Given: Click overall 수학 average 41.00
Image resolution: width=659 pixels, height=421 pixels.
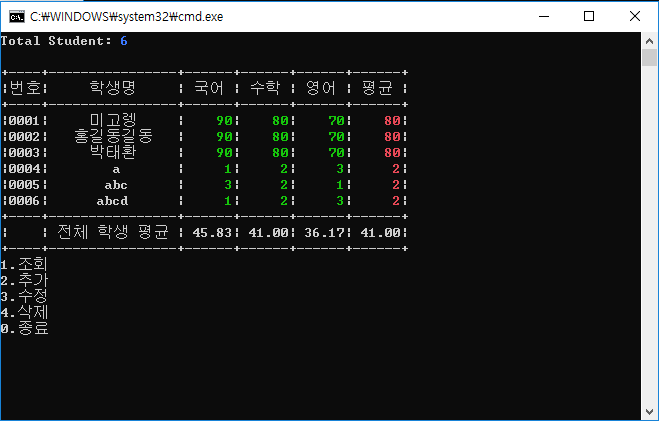Looking at the screenshot, I should coord(268,233).
